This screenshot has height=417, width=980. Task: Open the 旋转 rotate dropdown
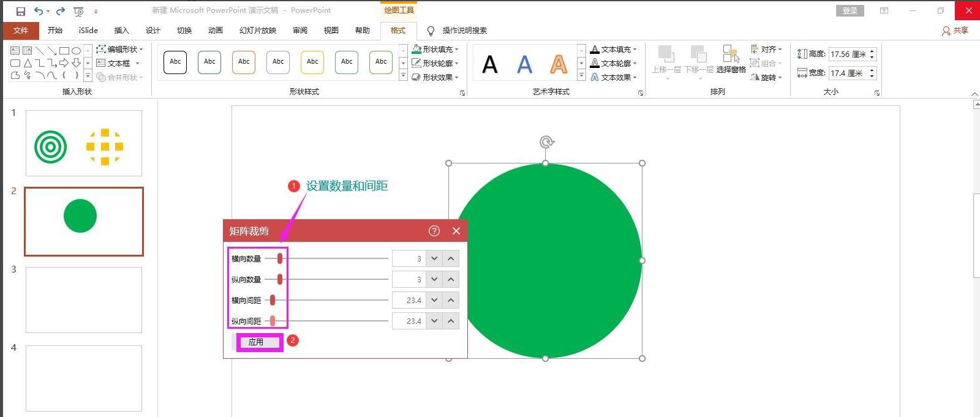(x=766, y=77)
